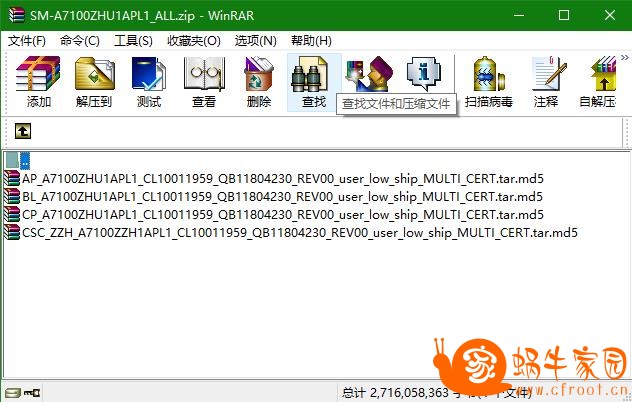
Task: Click the drive icon in status bar
Action: pyautogui.click(x=13, y=392)
